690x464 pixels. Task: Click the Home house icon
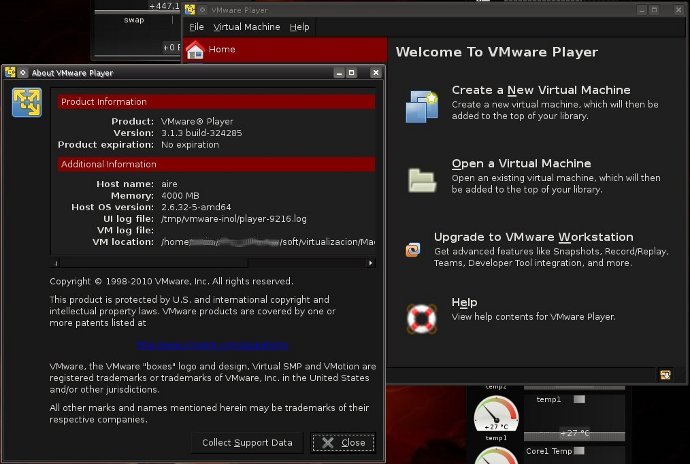coord(195,50)
